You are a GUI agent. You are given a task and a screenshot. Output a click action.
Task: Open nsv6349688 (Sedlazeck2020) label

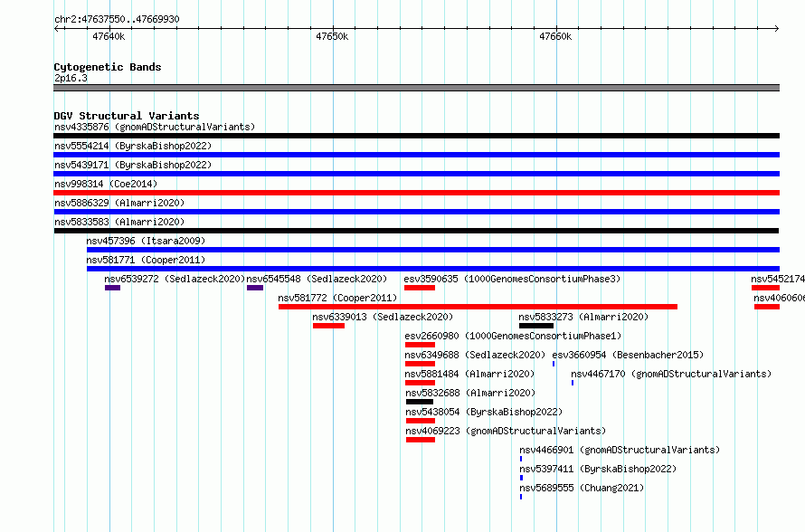pos(475,355)
